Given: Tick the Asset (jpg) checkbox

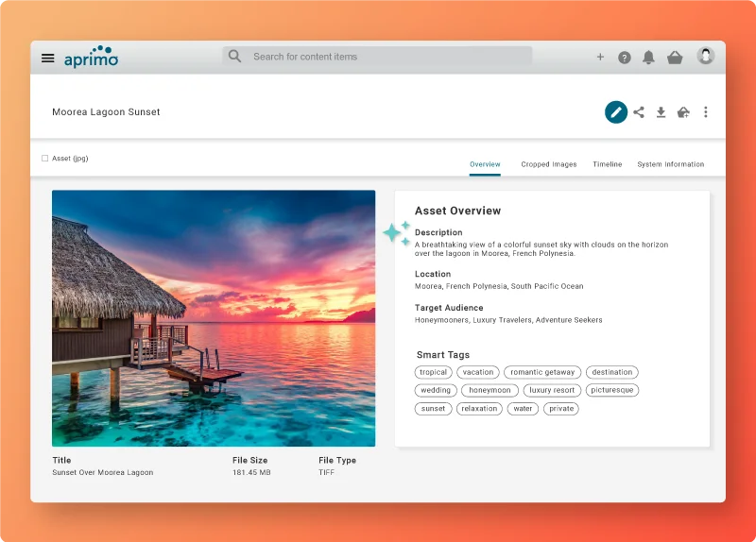Looking at the screenshot, I should [x=44, y=158].
